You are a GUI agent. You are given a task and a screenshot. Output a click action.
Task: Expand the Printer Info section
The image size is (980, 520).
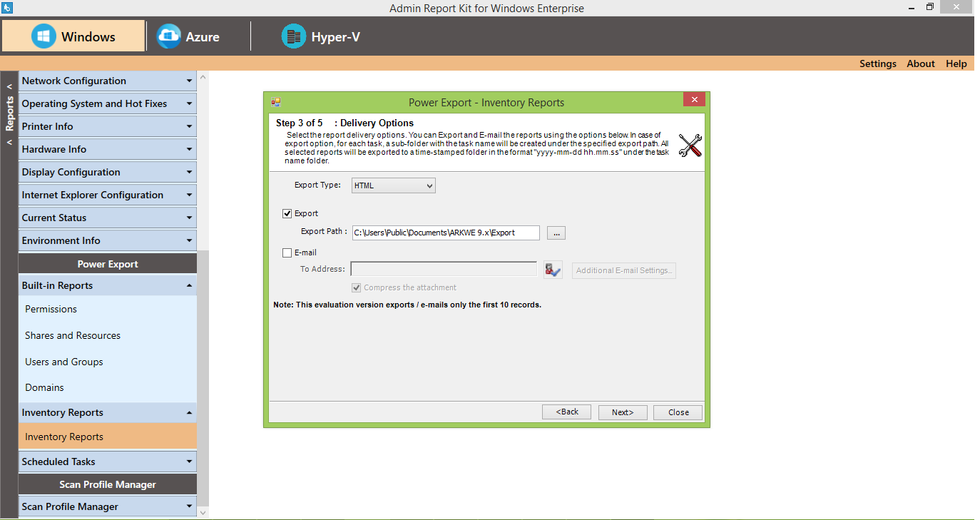[x=107, y=126]
